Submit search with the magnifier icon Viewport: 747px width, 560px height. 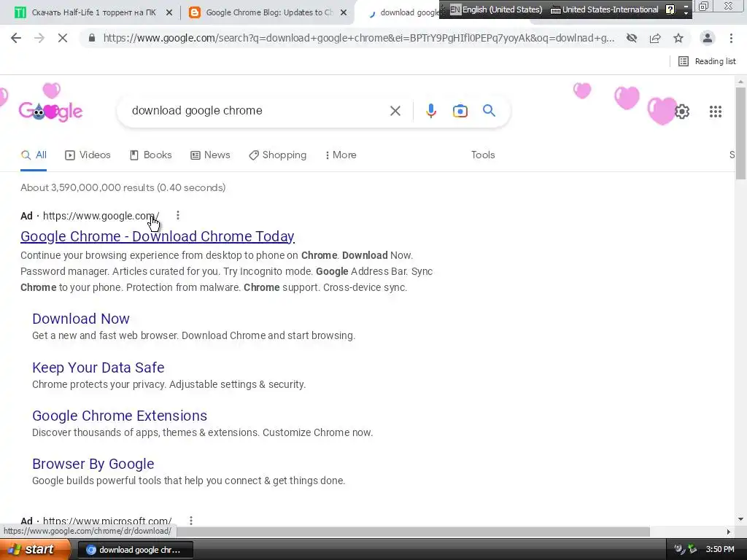(x=489, y=111)
